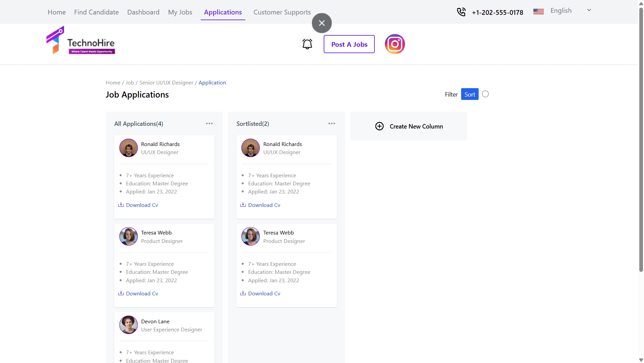The height and width of the screenshot is (363, 644).
Task: Open Find Candidate in the top menu
Action: point(96,12)
